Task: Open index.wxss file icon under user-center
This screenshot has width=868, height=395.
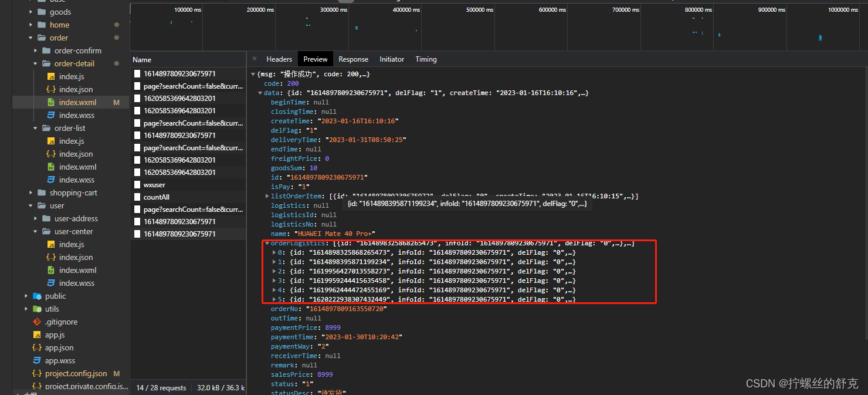Action: pyautogui.click(x=51, y=283)
